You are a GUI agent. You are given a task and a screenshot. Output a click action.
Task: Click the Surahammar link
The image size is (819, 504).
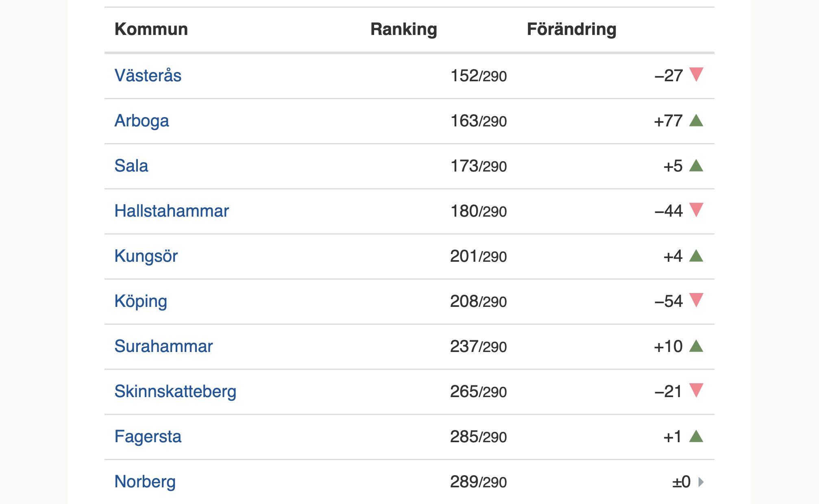click(x=163, y=346)
